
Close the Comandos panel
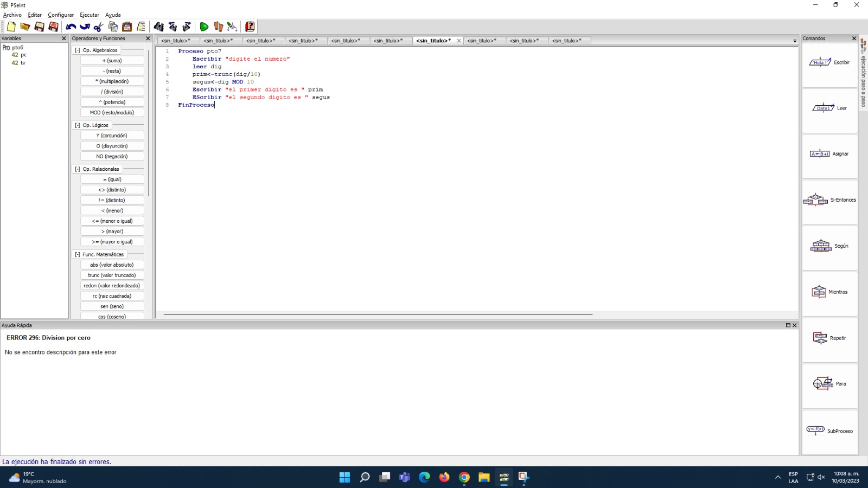point(853,38)
